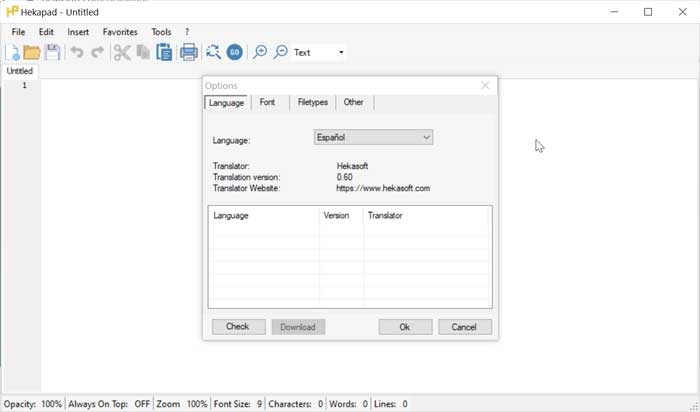Viewport: 700px width, 412px height.
Task: Switch to the Language tab in Options
Action: click(x=226, y=103)
